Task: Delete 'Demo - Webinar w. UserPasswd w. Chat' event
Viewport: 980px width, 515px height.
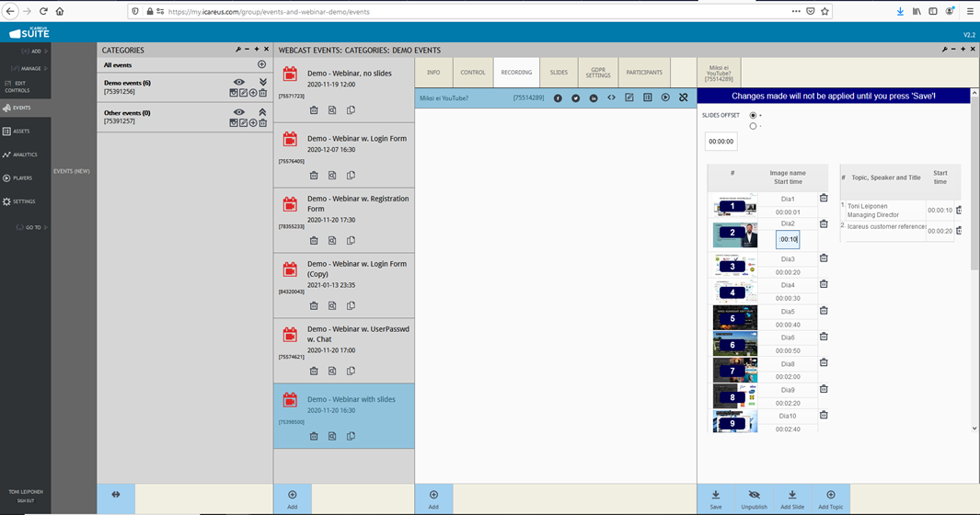Action: tap(314, 372)
